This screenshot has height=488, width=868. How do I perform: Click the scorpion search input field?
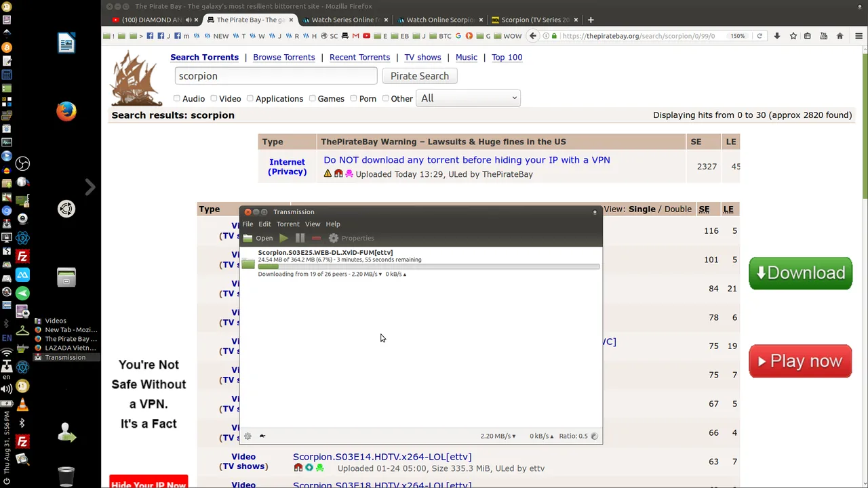pyautogui.click(x=275, y=76)
